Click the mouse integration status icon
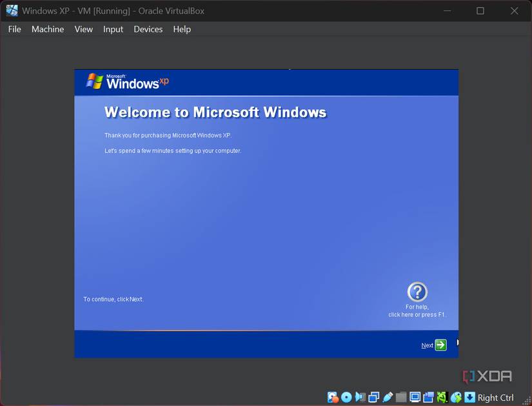532x406 pixels. [456, 397]
